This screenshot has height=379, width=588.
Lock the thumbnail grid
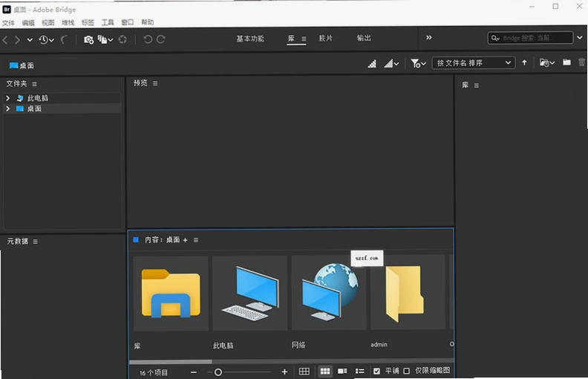[304, 372]
